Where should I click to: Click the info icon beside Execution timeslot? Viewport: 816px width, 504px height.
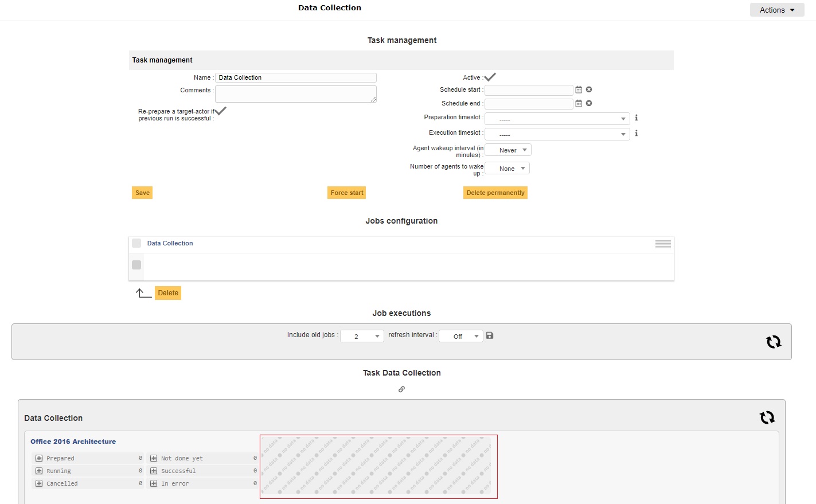(x=636, y=133)
